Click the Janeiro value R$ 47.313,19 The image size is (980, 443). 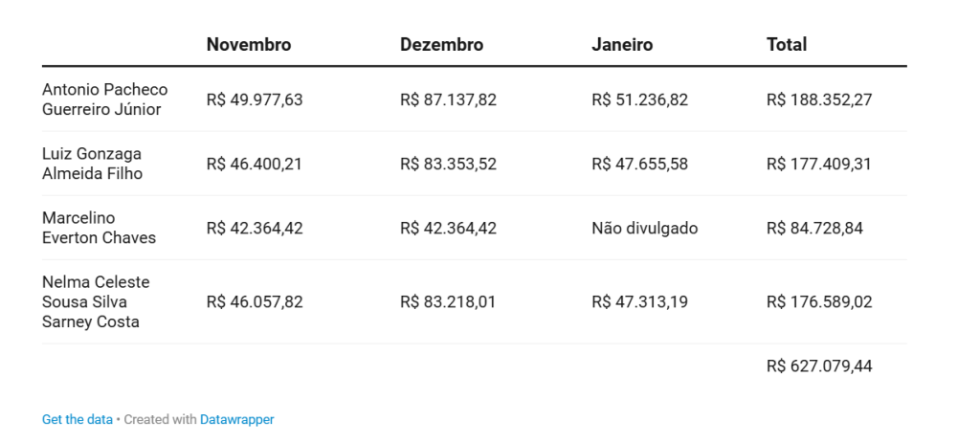click(x=639, y=301)
